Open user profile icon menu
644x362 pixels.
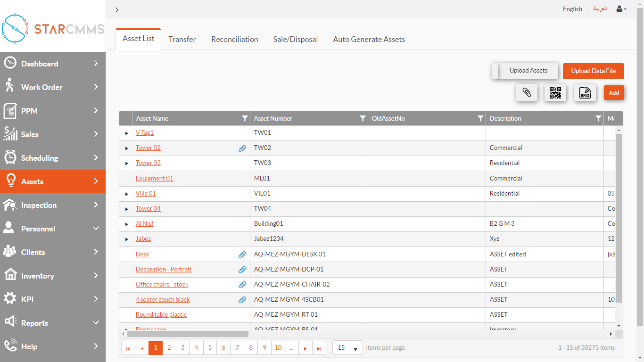(x=621, y=9)
